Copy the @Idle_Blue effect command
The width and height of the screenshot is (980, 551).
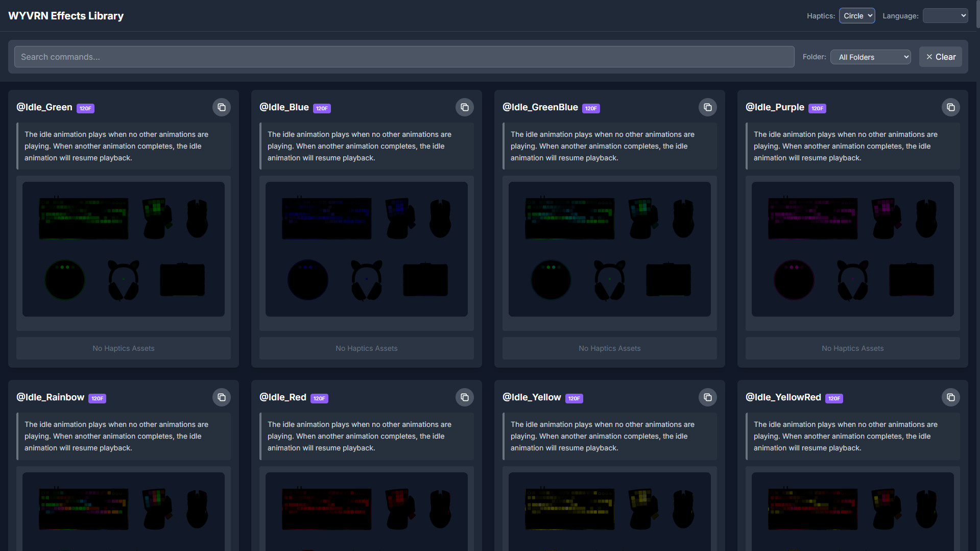[464, 107]
